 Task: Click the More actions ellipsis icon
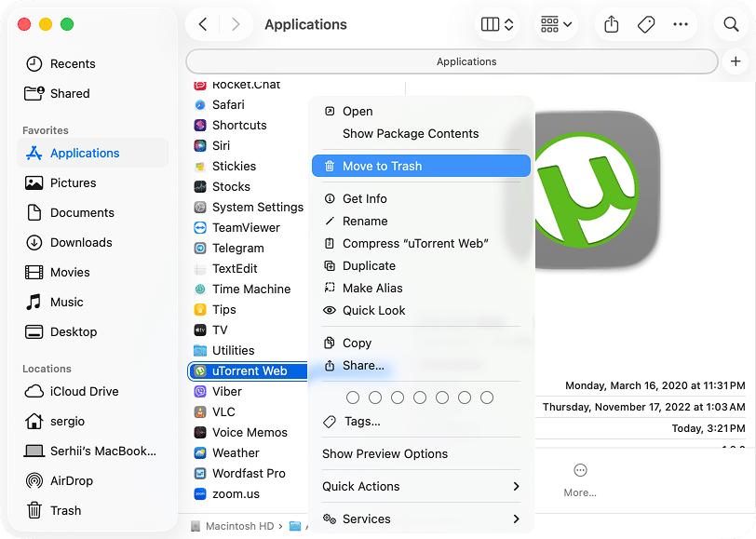[681, 24]
